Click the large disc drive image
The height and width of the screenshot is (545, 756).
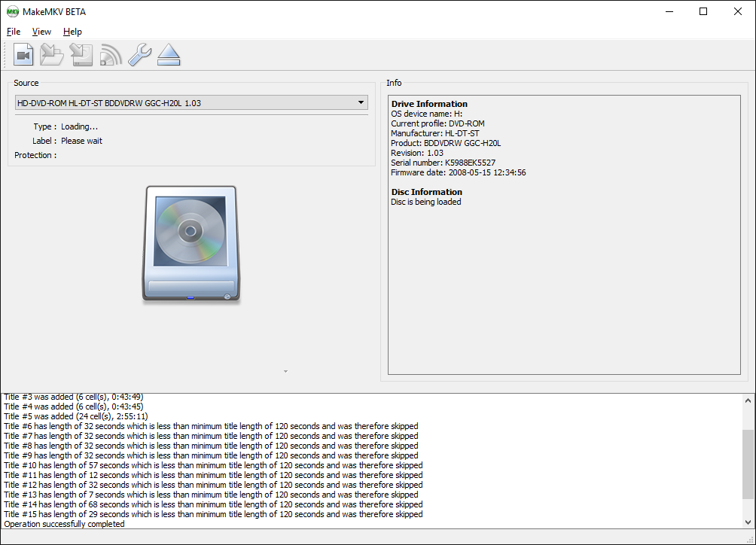click(191, 245)
